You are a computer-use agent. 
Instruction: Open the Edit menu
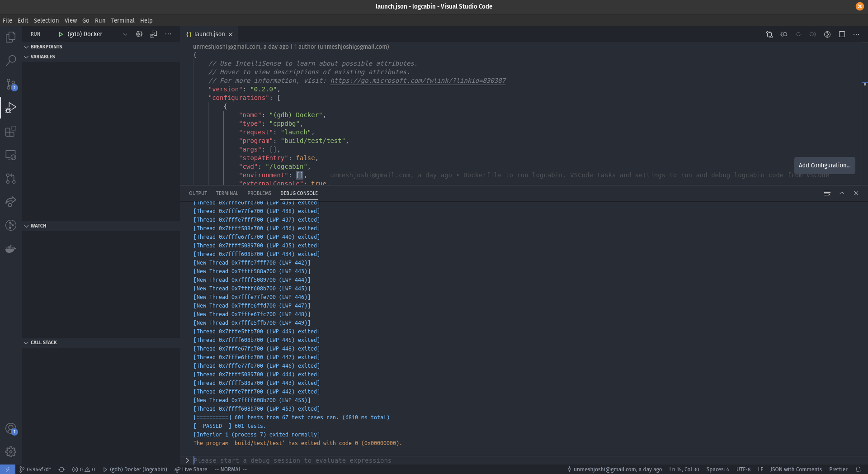[23, 20]
